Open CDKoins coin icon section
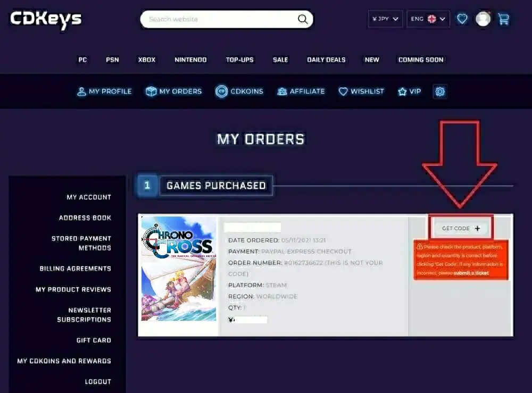Image resolution: width=532 pixels, height=393 pixels. (x=221, y=91)
